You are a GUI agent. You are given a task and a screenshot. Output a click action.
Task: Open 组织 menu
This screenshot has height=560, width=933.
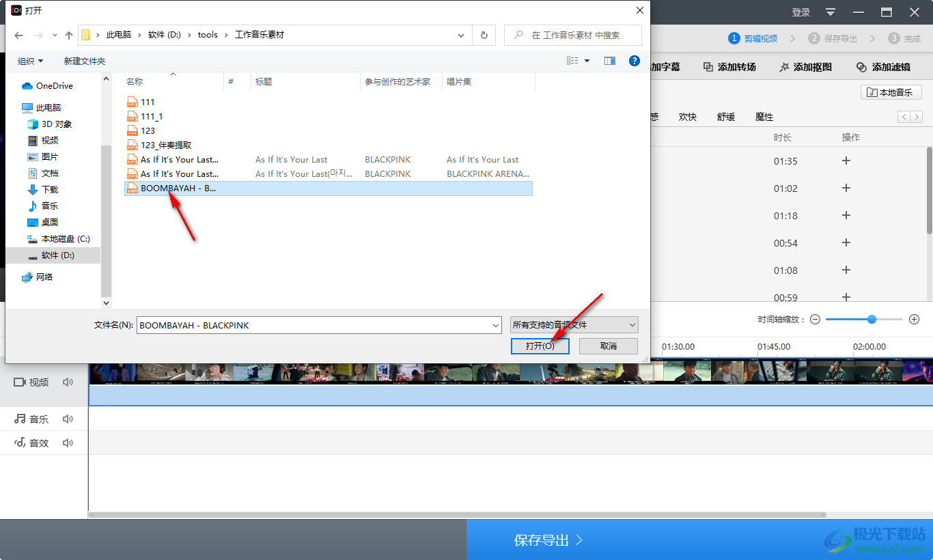30,61
